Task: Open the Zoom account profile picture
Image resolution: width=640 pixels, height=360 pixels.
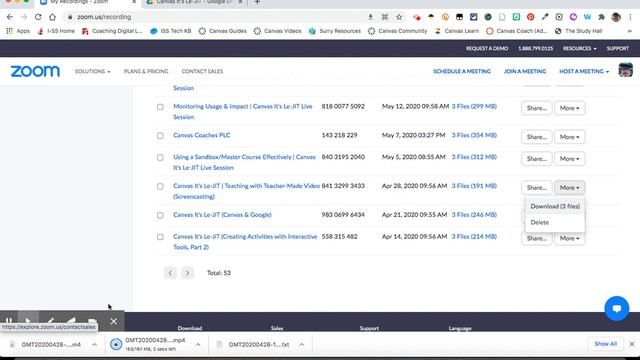Action: (x=625, y=70)
